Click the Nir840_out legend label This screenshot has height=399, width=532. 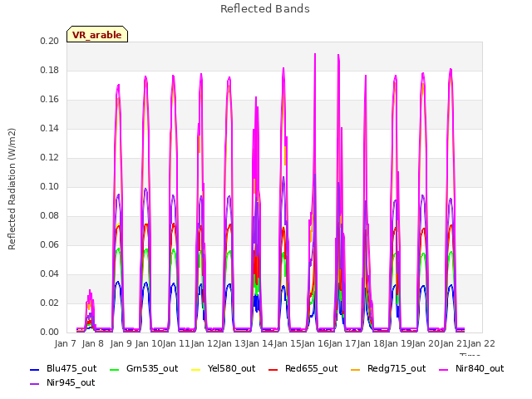(480, 368)
